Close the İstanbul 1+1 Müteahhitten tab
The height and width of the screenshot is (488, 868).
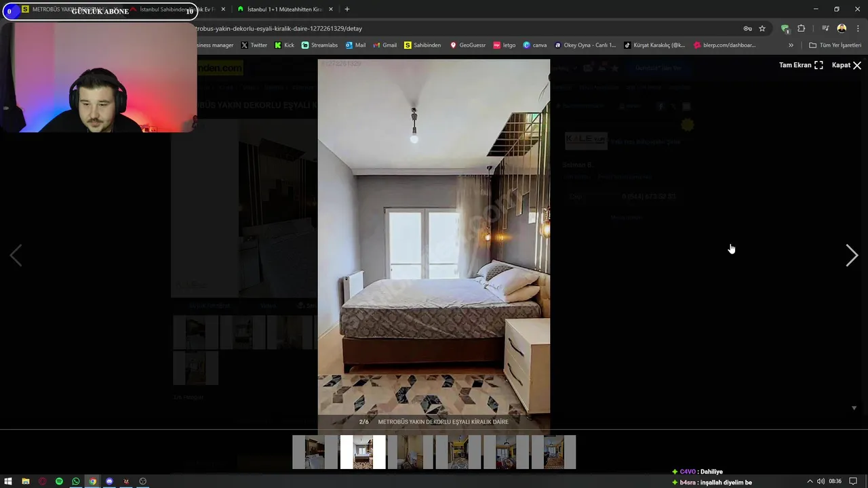click(331, 9)
